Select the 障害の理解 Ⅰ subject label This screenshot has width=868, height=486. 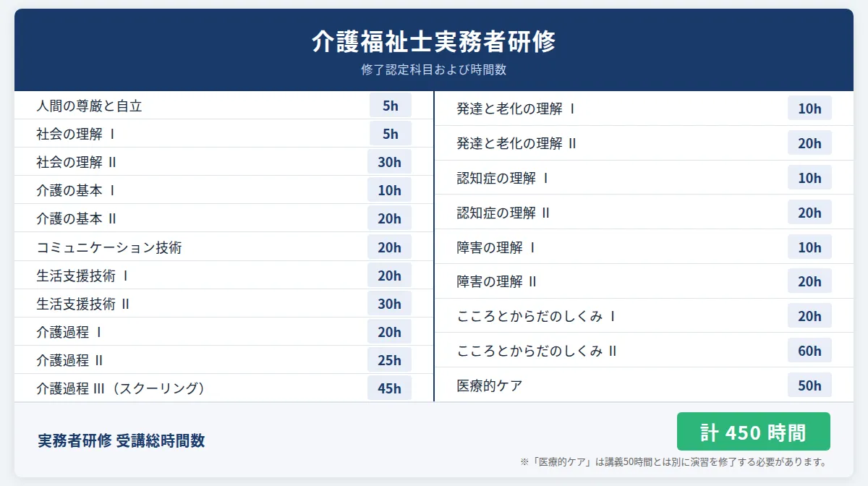pos(496,247)
